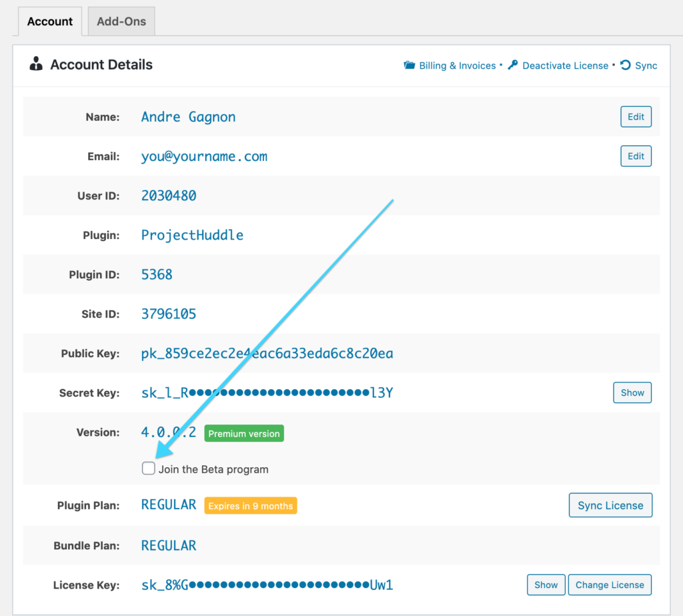Image resolution: width=683 pixels, height=616 pixels.
Task: Select the Account tab
Action: [49, 21]
